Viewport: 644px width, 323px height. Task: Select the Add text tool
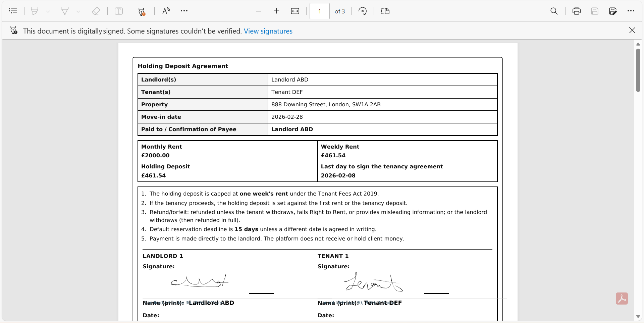pos(119,11)
